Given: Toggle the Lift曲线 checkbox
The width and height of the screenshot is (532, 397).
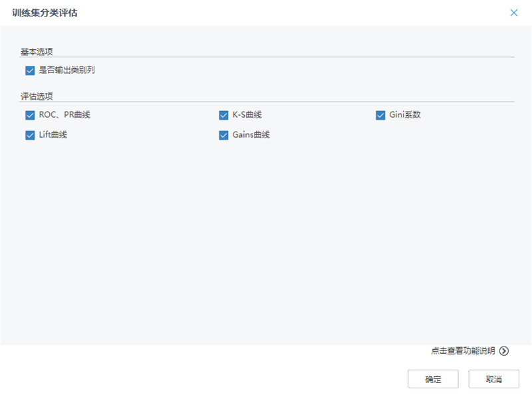Looking at the screenshot, I should (x=30, y=135).
